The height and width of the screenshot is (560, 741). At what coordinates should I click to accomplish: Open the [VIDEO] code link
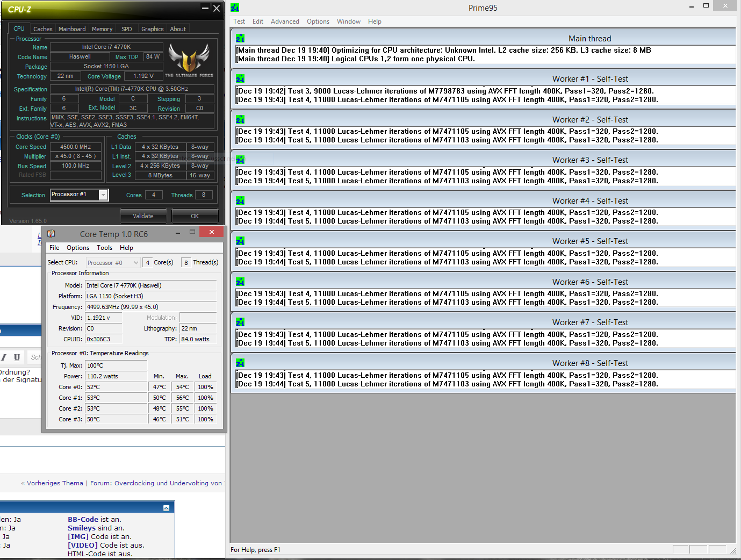(83, 545)
